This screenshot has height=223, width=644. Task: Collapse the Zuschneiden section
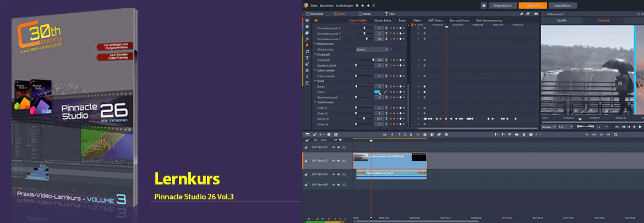[315, 102]
